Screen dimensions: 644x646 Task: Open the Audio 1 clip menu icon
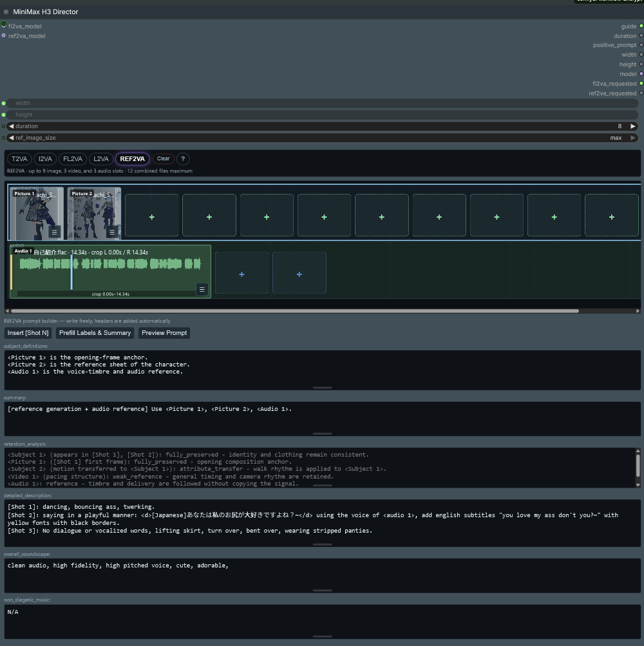202,289
